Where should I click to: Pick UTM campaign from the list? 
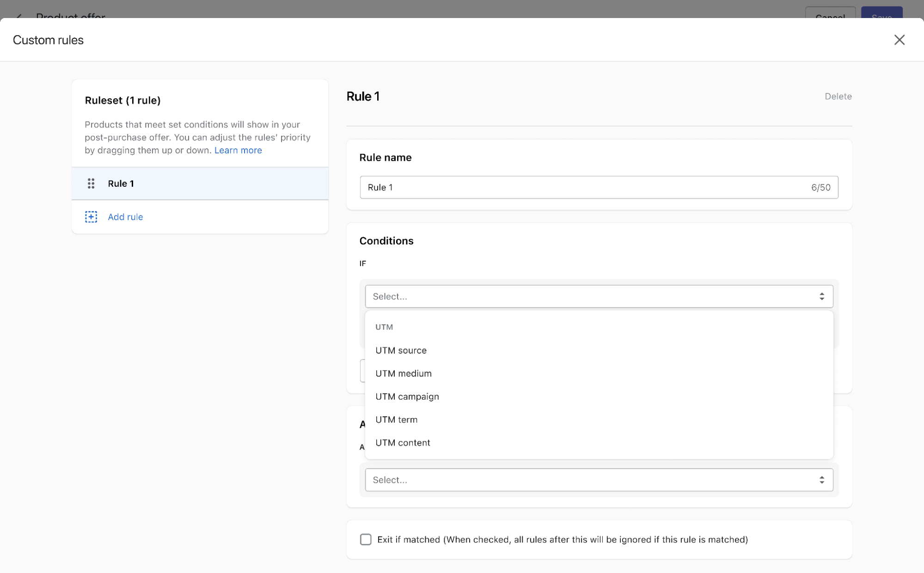tap(407, 396)
